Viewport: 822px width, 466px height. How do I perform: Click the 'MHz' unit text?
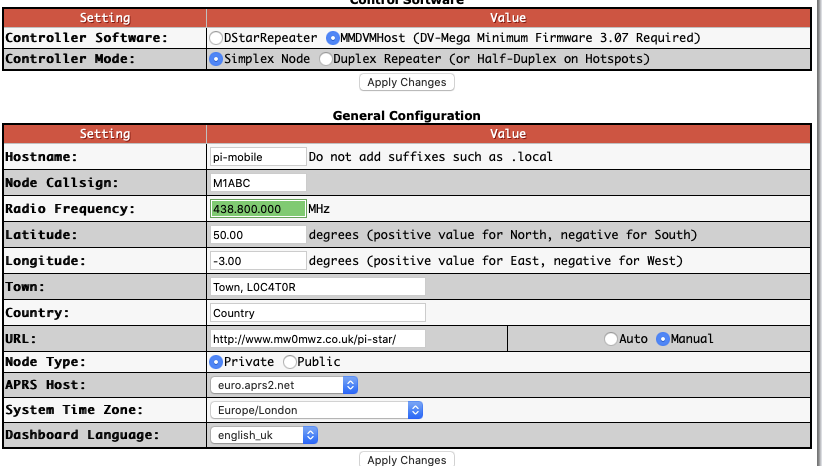[x=319, y=209]
